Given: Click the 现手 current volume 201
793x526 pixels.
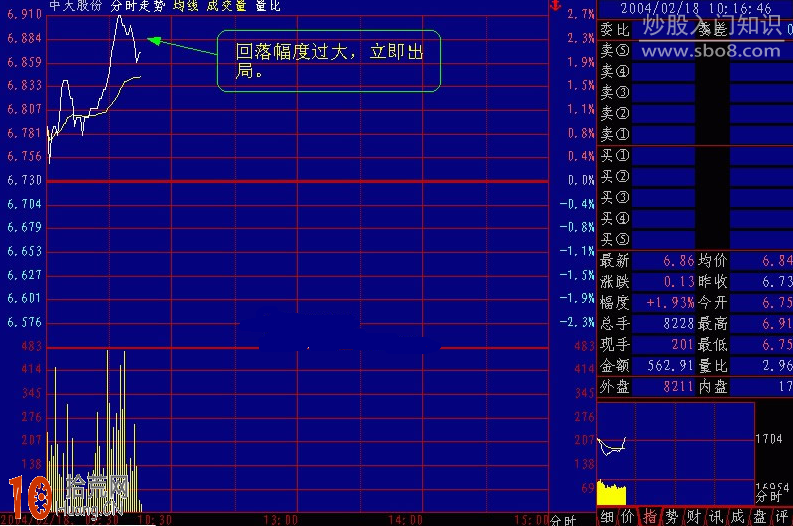Looking at the screenshot, I should 683,345.
